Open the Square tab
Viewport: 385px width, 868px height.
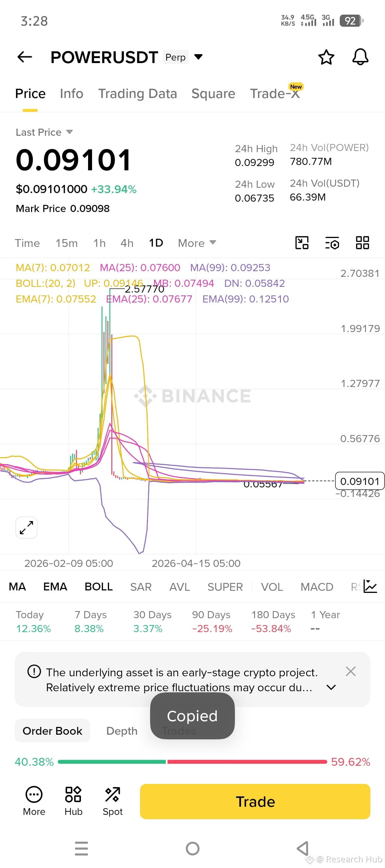[213, 94]
